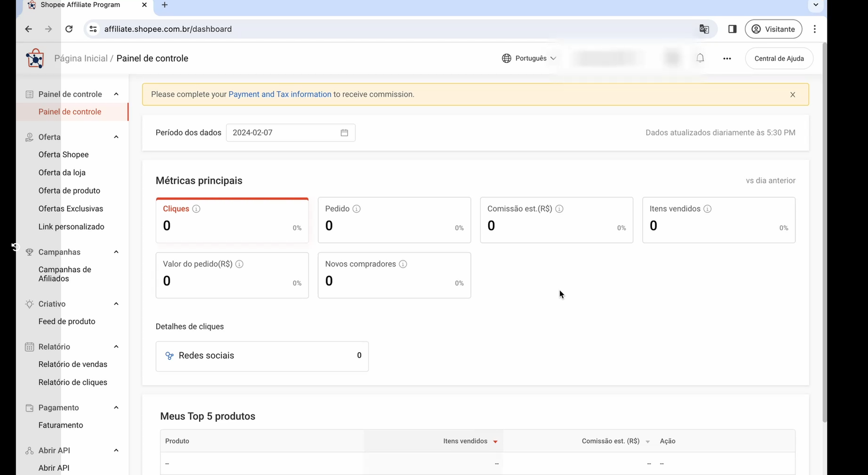This screenshot has height=475, width=868.
Task: Click the calendar icon in the date field
Action: click(x=344, y=133)
